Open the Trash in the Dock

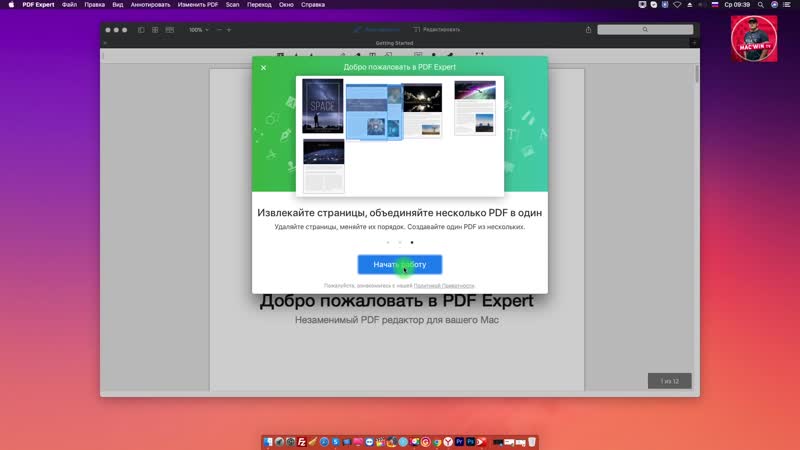click(x=532, y=442)
